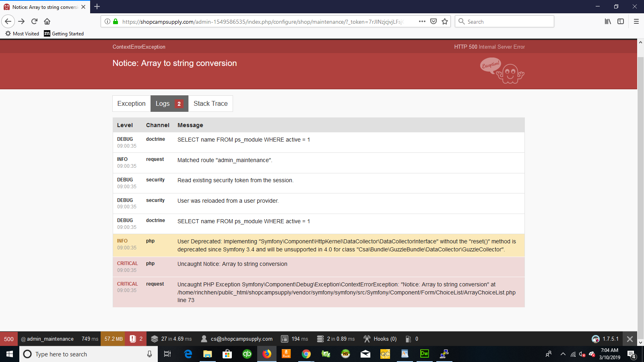
Task: Go back to the previous page
Action: [x=8, y=21]
